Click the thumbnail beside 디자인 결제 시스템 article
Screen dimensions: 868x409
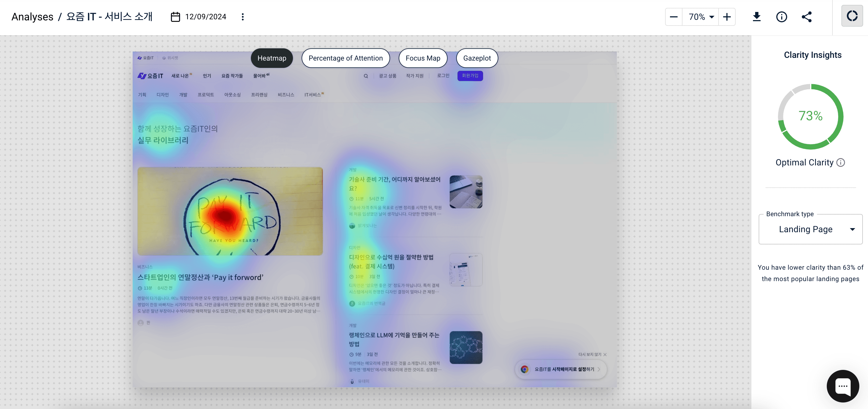466,270
